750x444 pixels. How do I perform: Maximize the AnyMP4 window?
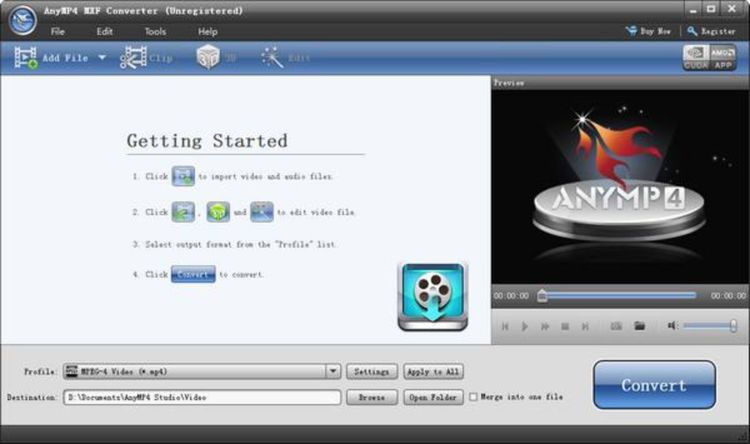(x=711, y=9)
